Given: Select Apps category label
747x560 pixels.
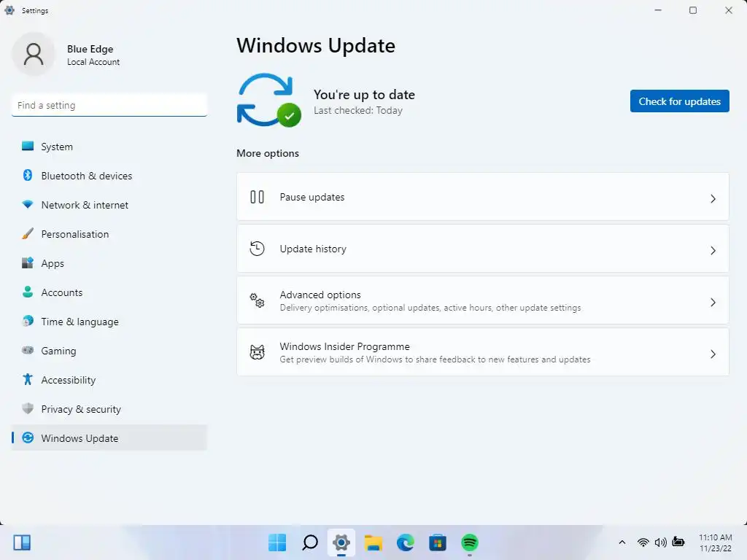Looking at the screenshot, I should pos(53,263).
